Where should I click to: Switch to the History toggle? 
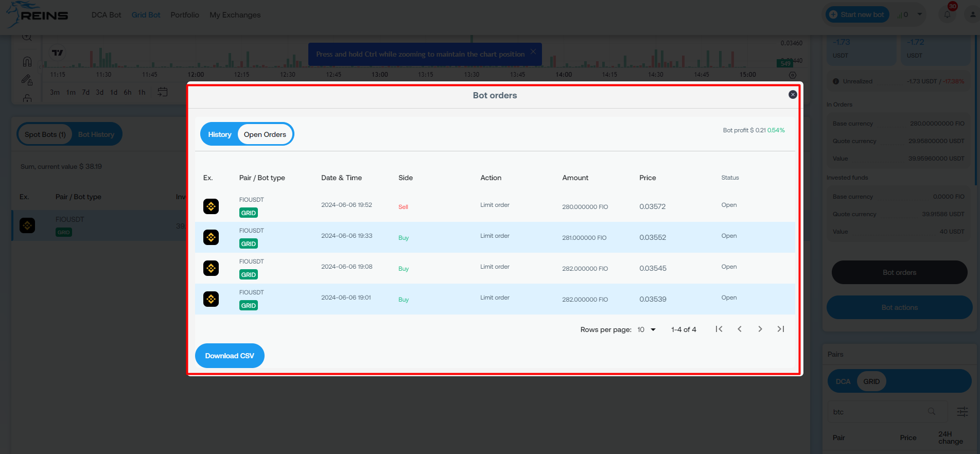pos(220,134)
